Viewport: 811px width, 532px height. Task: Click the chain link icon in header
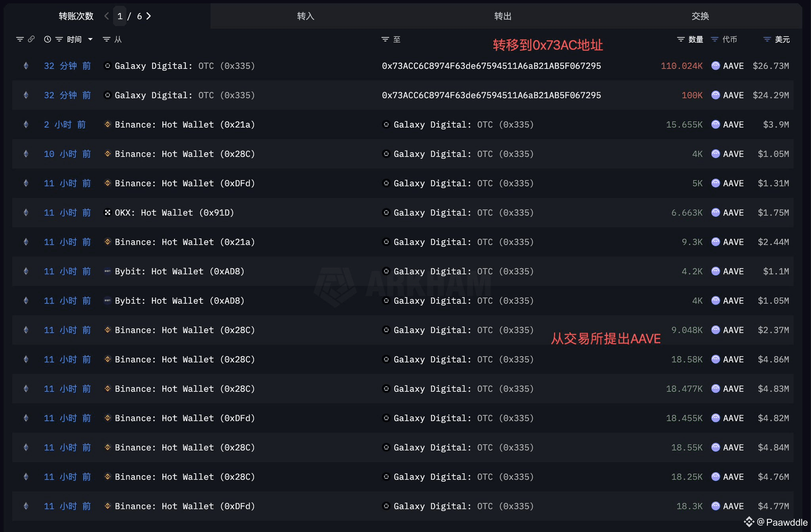coord(31,39)
